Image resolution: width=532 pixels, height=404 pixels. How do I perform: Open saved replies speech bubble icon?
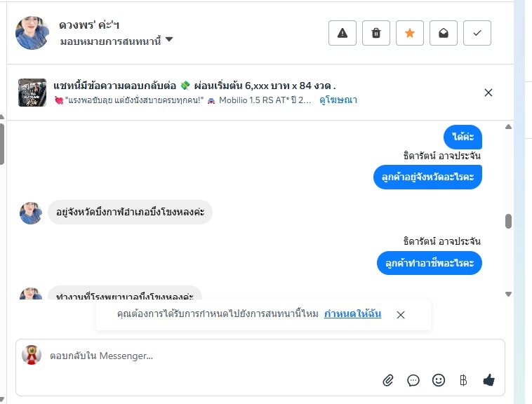click(x=413, y=380)
